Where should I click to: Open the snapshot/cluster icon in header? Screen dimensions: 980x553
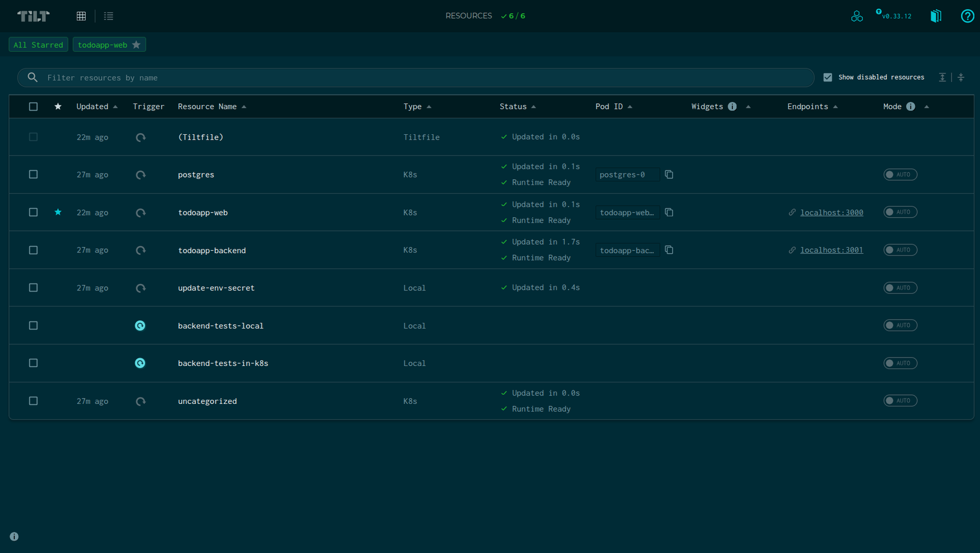coord(857,16)
